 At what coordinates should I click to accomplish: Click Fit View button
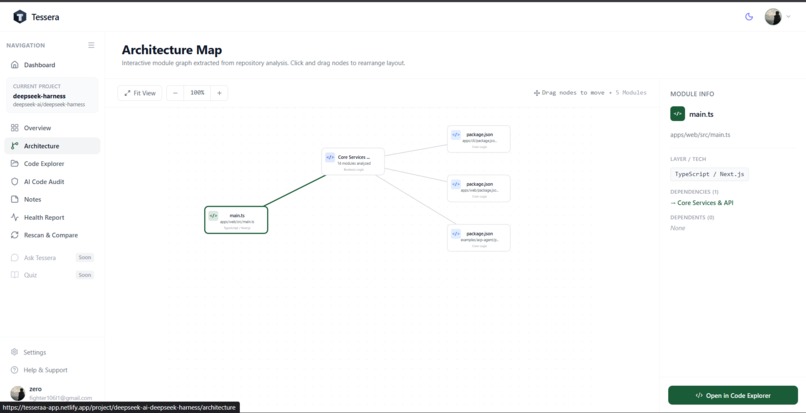pos(140,93)
